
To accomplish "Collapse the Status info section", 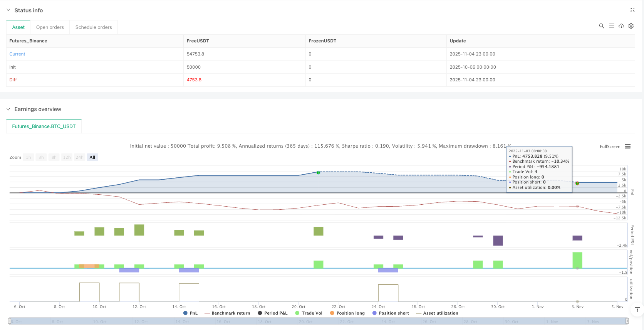I will pos(8,10).
